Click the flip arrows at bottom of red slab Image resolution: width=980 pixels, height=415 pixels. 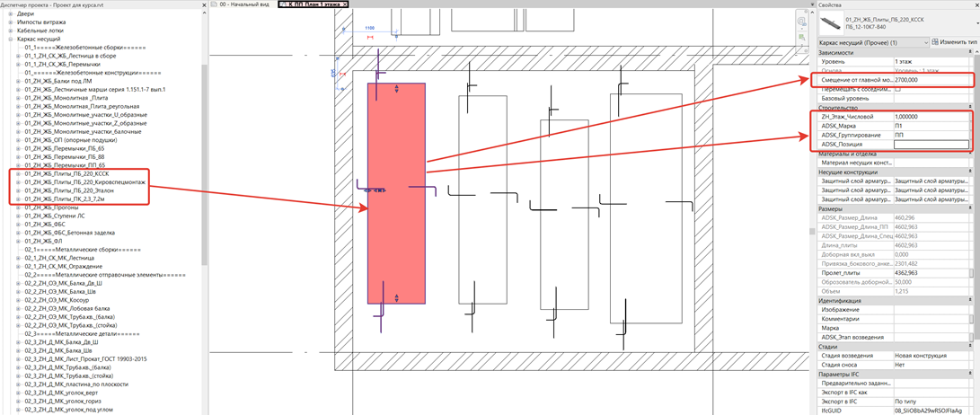click(396, 297)
